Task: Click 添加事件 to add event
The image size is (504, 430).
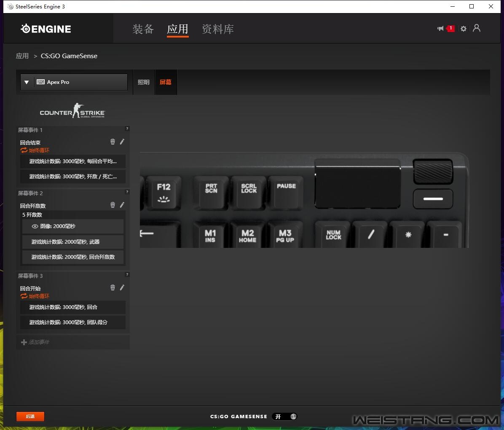Action: click(x=39, y=342)
